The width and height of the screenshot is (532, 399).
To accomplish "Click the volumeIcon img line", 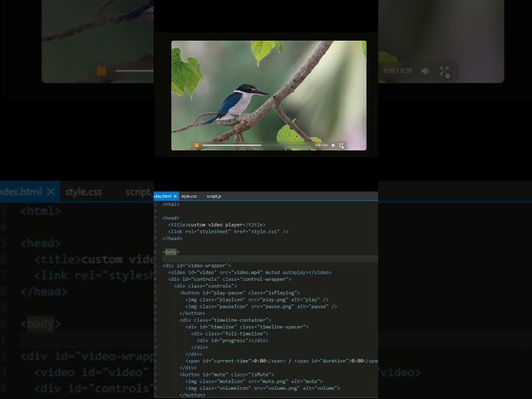I will [263, 388].
